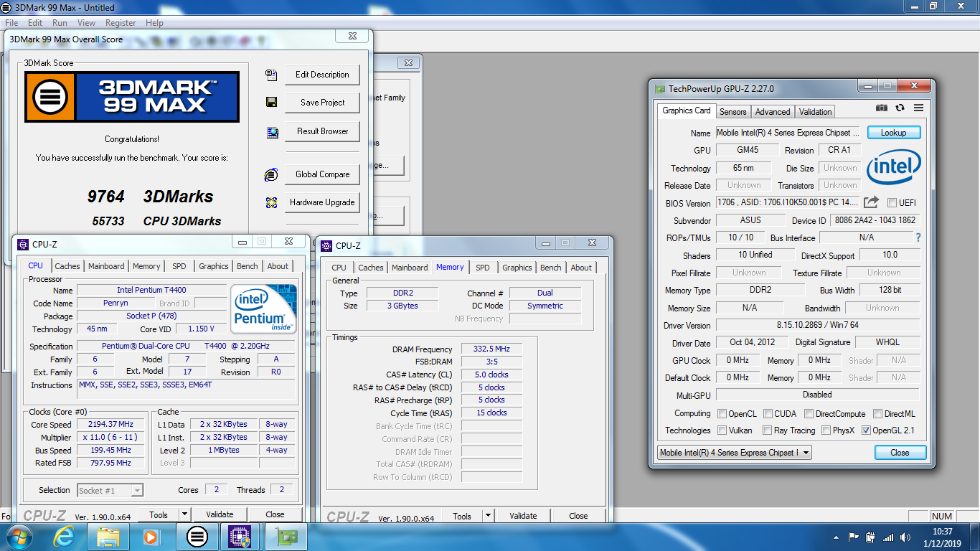Switch to 3DMark in the taskbar
This screenshot has width=980, height=551.
pos(197,537)
